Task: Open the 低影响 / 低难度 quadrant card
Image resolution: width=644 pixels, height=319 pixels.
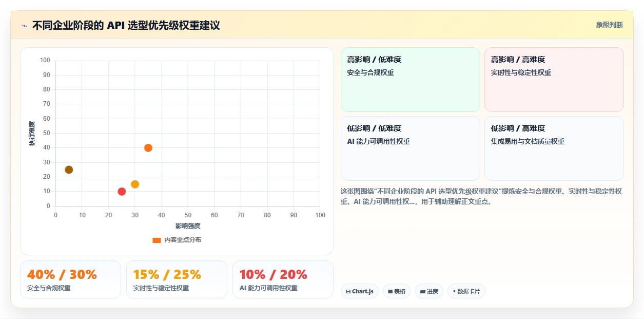Action: tap(411, 148)
